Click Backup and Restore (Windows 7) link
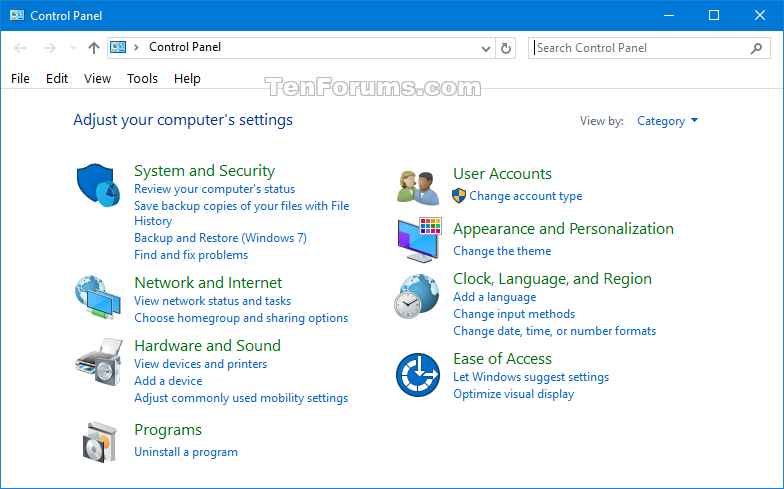This screenshot has height=489, width=784. click(220, 238)
